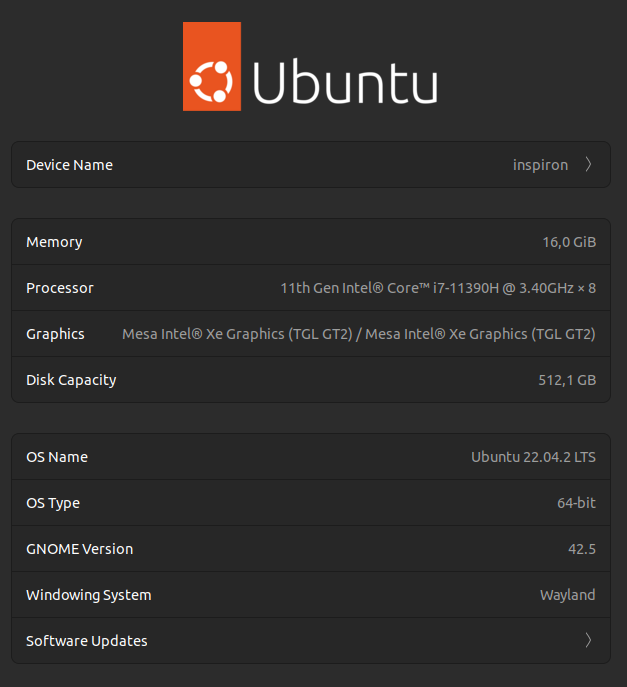Select the Graphics label

pos(55,334)
